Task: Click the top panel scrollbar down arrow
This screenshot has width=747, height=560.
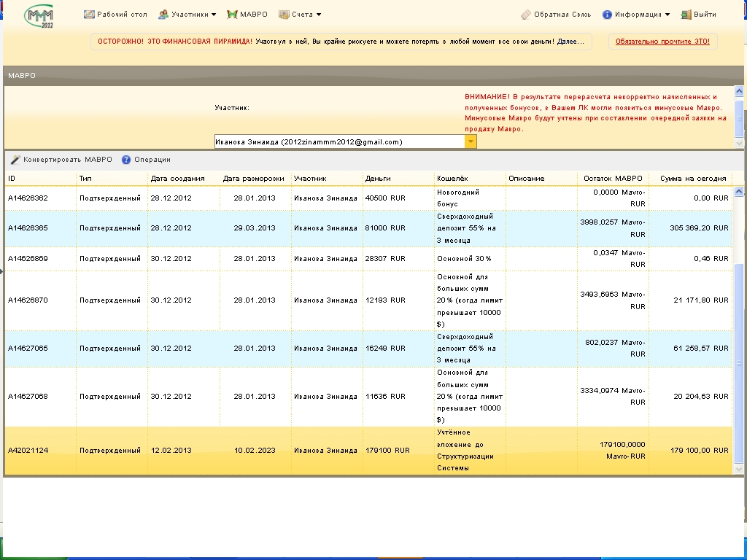Action: (739, 143)
